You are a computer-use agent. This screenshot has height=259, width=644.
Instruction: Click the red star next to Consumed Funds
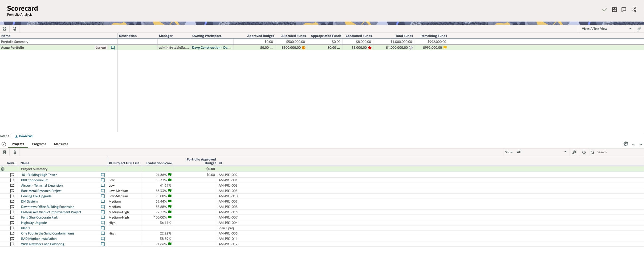[370, 48]
